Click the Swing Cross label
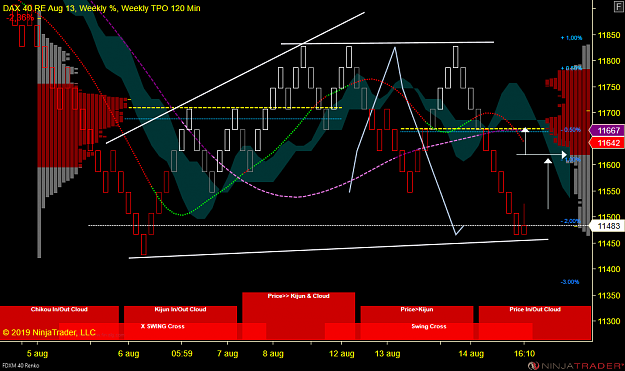Screen dimensions: 625x371 pos(429,326)
